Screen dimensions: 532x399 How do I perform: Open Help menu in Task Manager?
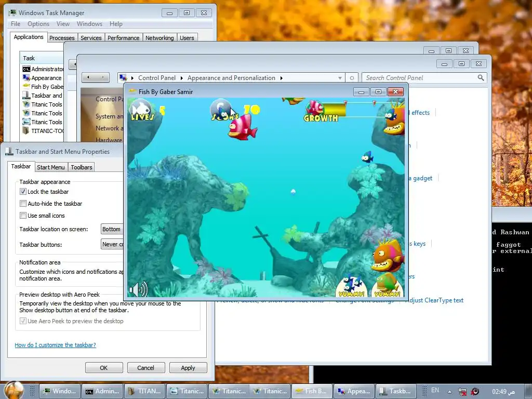(116, 24)
